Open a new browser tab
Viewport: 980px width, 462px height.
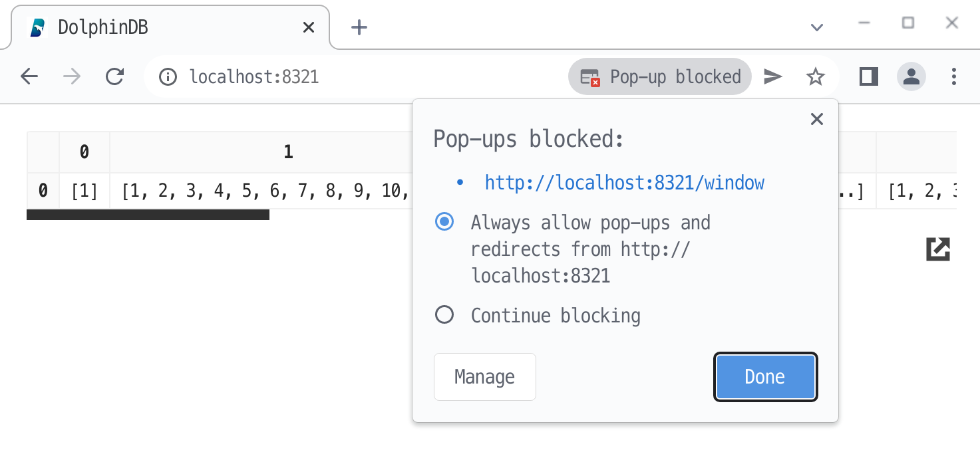click(359, 27)
